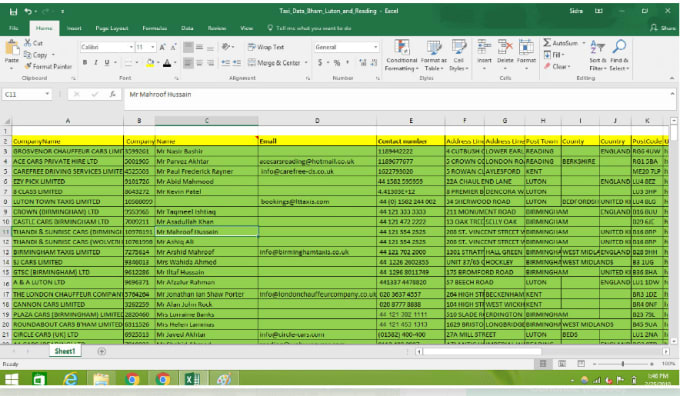
Task: Open the fill color dropdown arrow
Action: 158,63
